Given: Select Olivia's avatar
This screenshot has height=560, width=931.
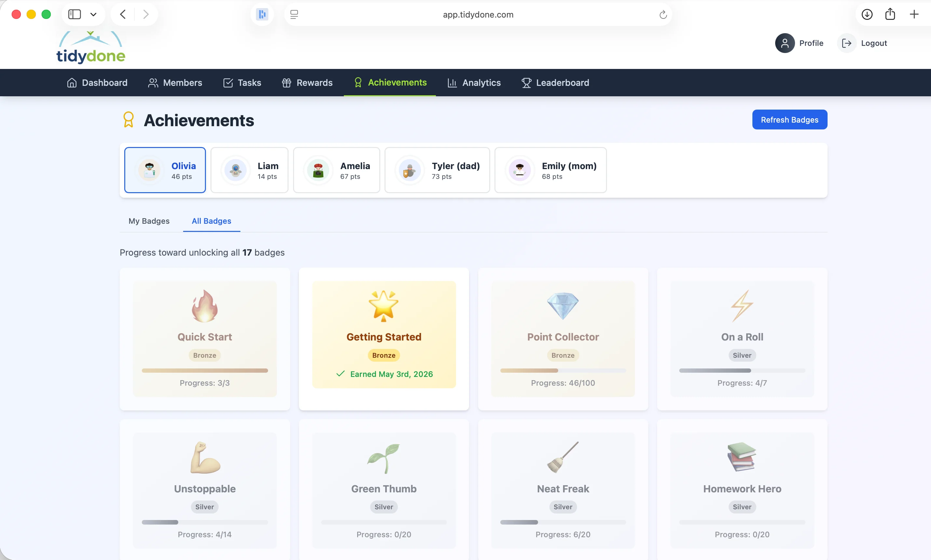Looking at the screenshot, I should click(149, 170).
